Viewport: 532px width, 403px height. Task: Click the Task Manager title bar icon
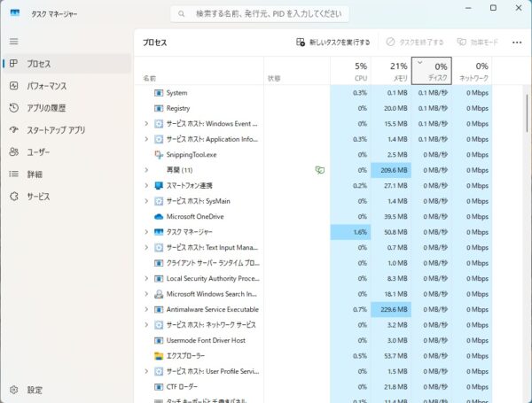click(x=15, y=13)
